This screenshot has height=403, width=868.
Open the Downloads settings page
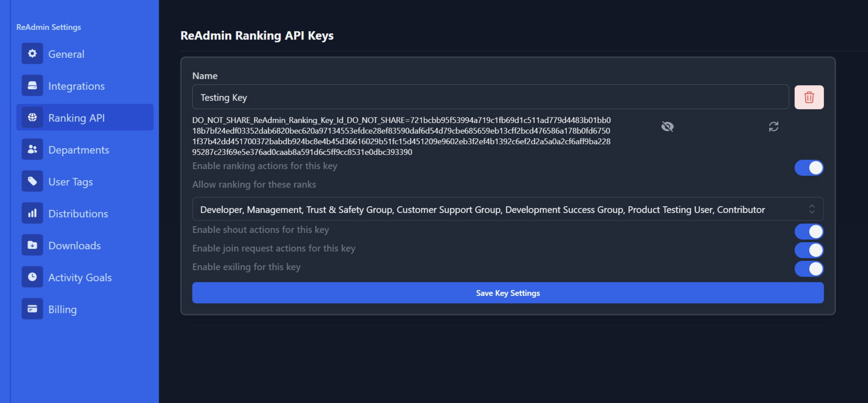point(74,245)
